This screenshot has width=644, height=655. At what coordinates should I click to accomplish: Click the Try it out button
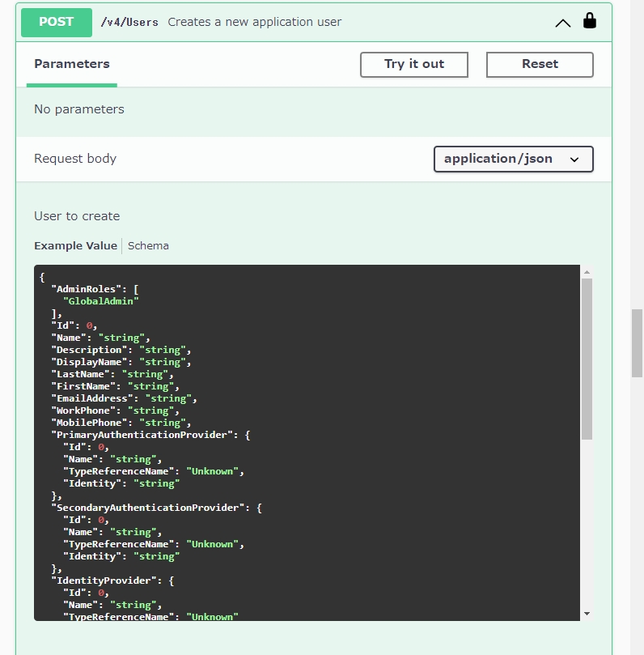click(414, 64)
